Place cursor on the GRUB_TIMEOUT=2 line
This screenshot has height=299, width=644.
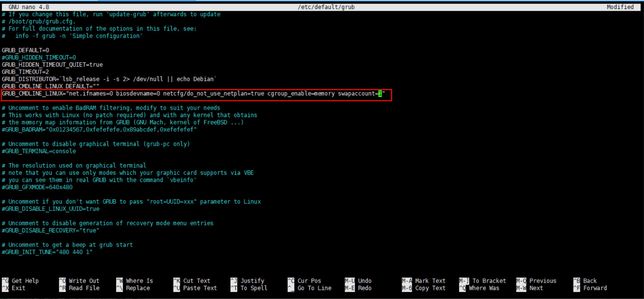(25, 72)
